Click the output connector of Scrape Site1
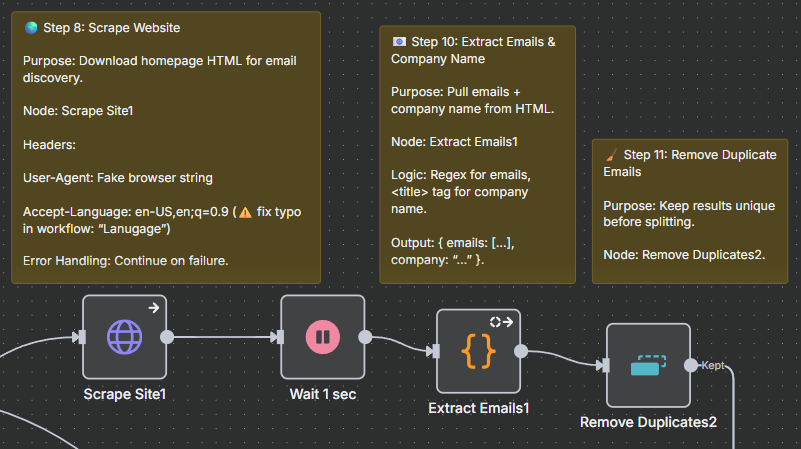801x449 pixels. 167,337
